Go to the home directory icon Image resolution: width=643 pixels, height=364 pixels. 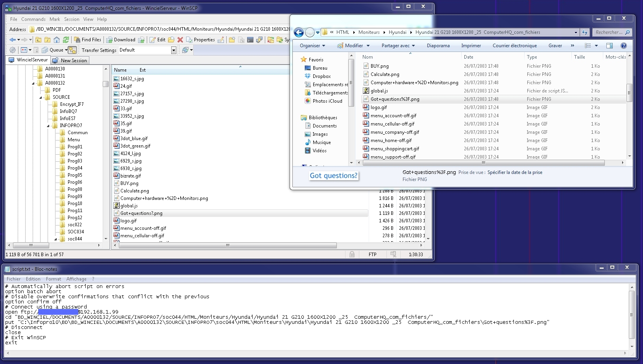tap(57, 40)
